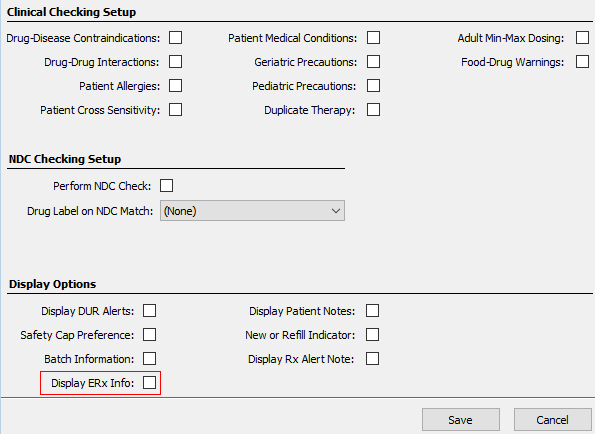Toggle Patient Allergies checking
The image size is (595, 434).
pos(175,86)
